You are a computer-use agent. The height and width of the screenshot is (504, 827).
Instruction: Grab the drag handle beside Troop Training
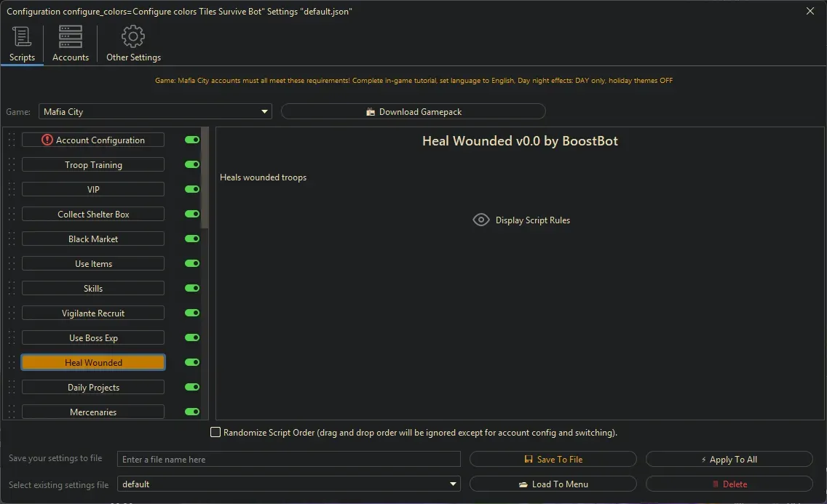12,165
